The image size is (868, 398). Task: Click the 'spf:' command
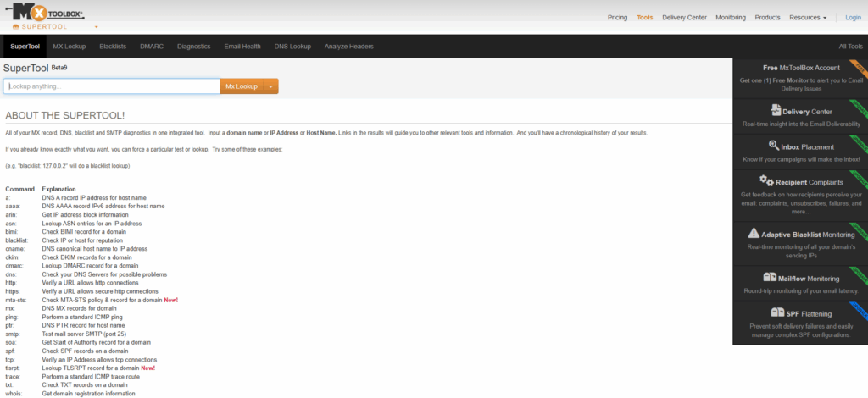10,351
